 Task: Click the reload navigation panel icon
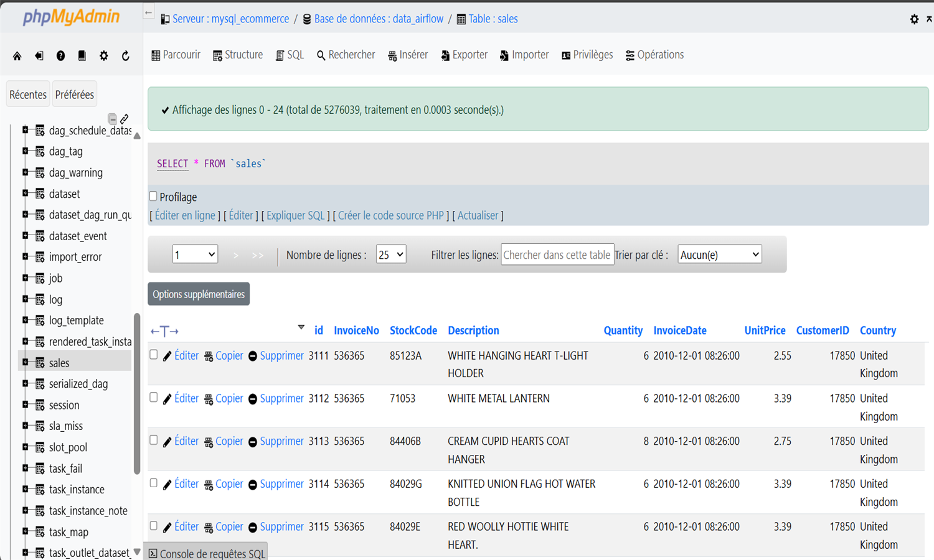tap(125, 56)
